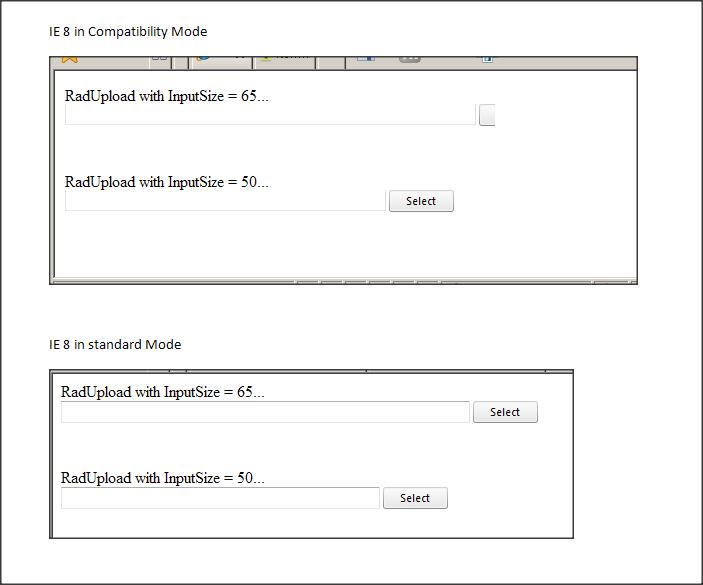This screenshot has width=703, height=585.
Task: Click standard mode's "RadUpload with InputSize = 50..." label
Action: [x=162, y=478]
